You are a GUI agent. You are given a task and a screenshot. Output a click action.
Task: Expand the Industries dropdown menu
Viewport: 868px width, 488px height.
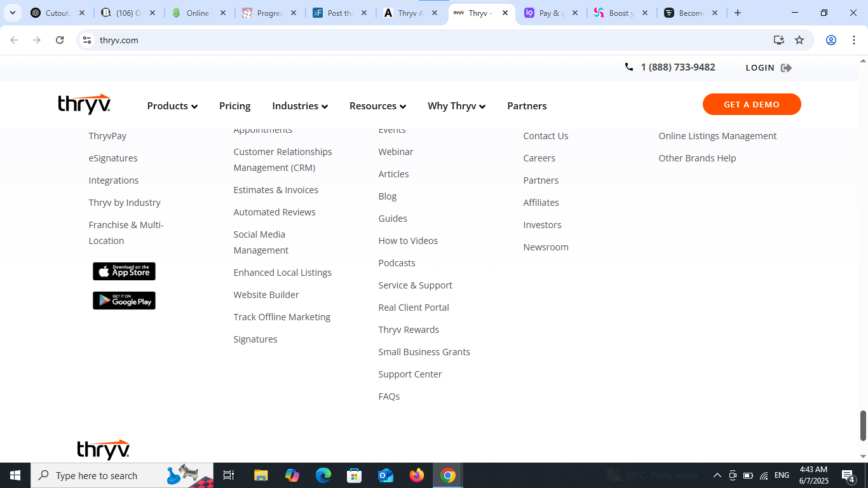click(300, 106)
